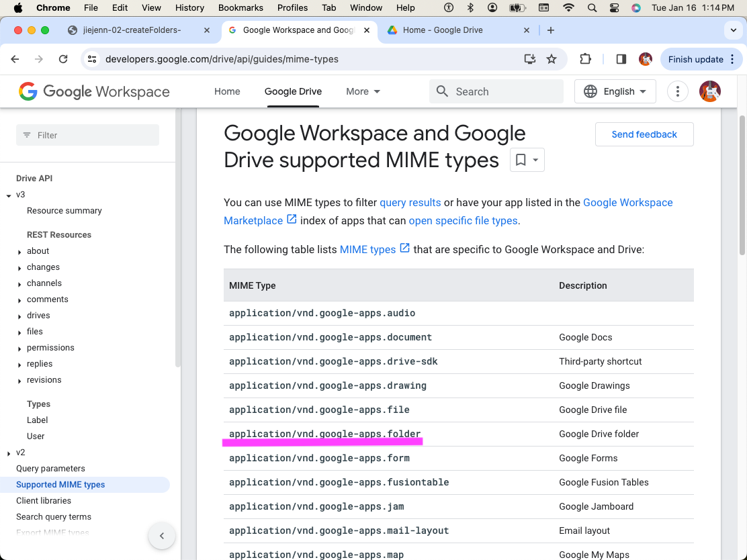Screen dimensions: 747x560
Task: Expand the drives resource arrow
Action: pyautogui.click(x=19, y=317)
